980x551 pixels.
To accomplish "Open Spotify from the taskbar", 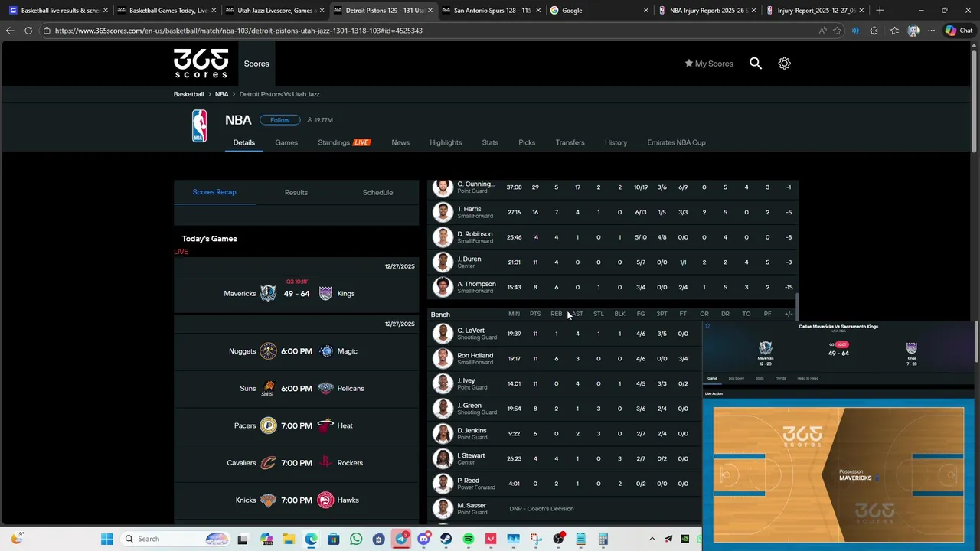I will [x=469, y=539].
